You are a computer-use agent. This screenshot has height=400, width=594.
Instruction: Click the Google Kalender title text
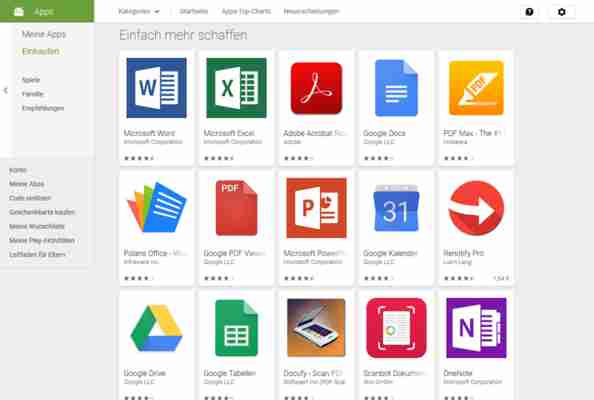[390, 253]
